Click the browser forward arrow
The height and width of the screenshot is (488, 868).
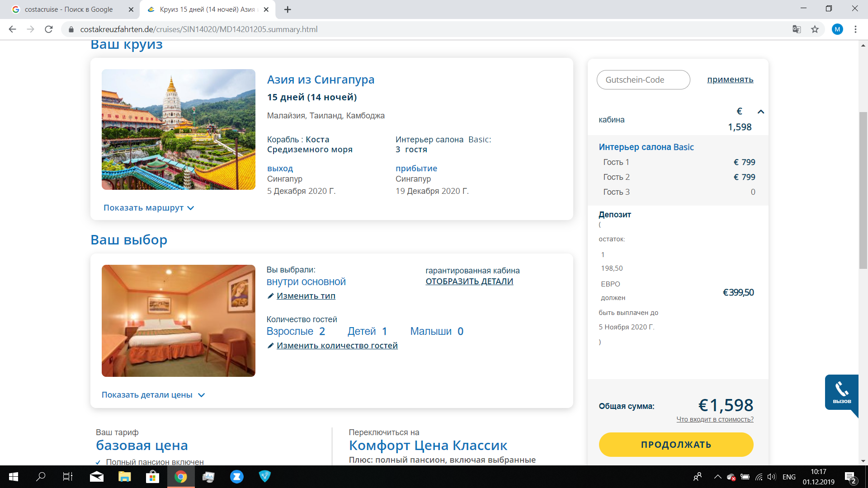point(30,29)
